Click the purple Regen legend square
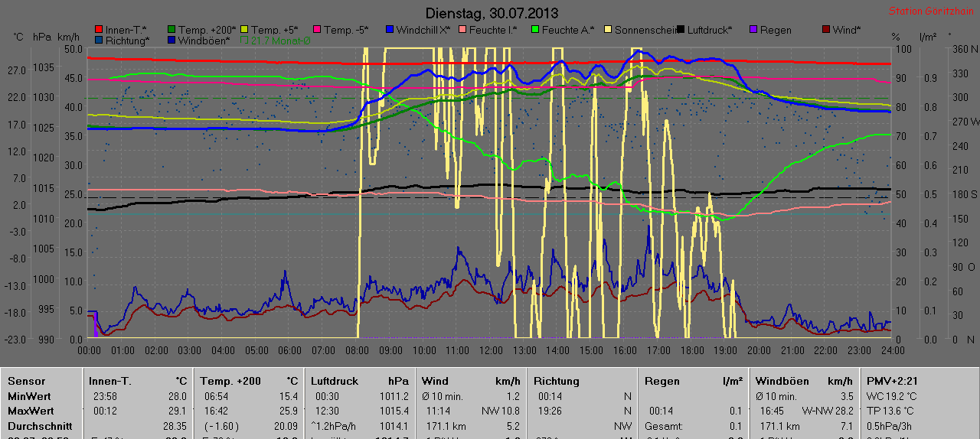Image resolution: width=980 pixels, height=439 pixels. 753,30
